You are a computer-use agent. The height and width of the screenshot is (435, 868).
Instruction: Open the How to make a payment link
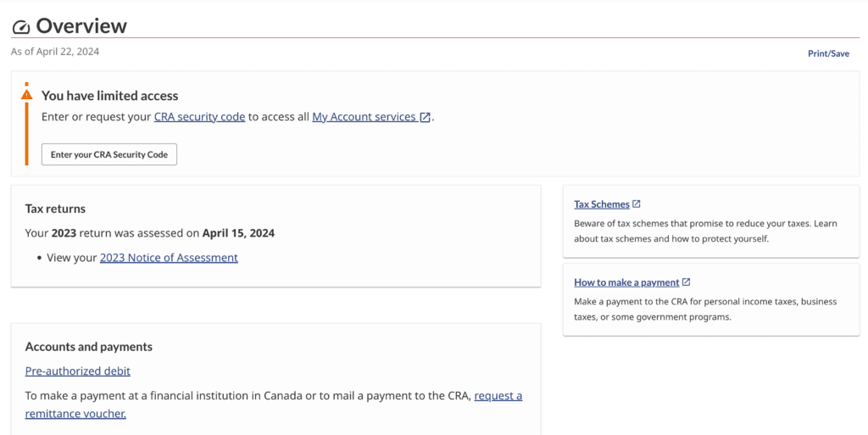coord(626,282)
